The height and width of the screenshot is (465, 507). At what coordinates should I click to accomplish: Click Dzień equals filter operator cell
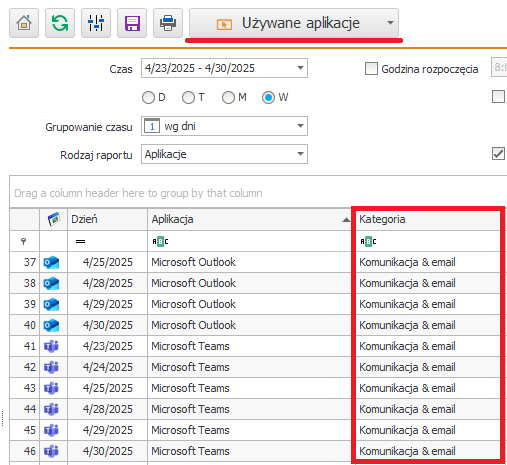pos(80,241)
